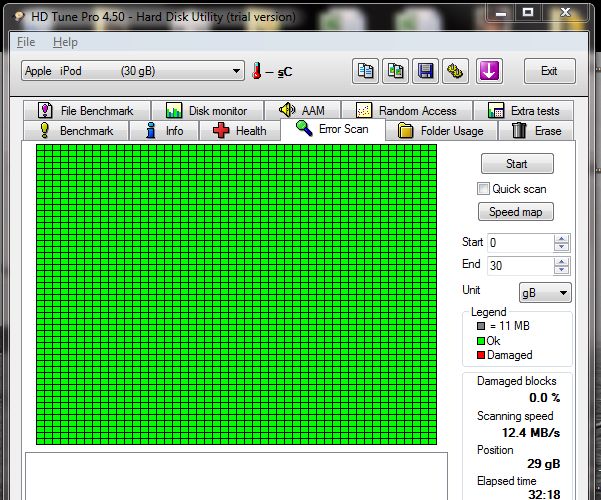Click the purple down-arrow minimize-to-tray icon

[490, 71]
